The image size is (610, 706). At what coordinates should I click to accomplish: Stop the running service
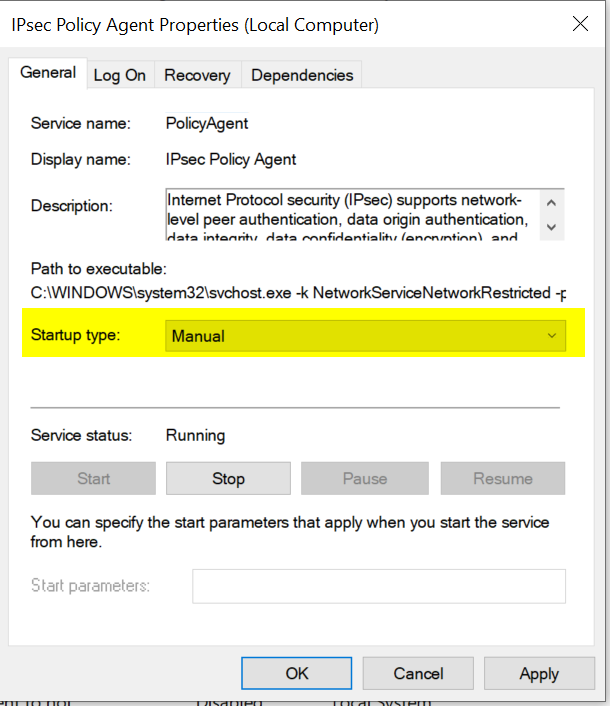228,478
